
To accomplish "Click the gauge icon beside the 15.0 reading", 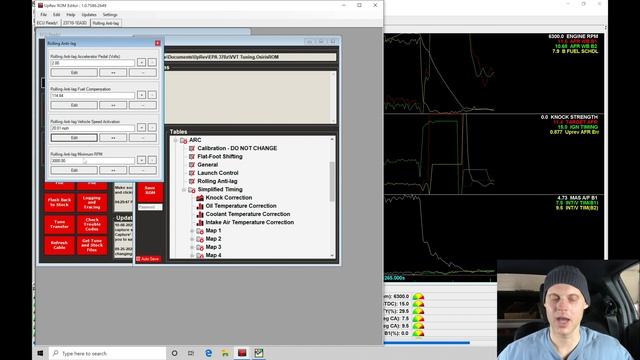I will point(418,304).
